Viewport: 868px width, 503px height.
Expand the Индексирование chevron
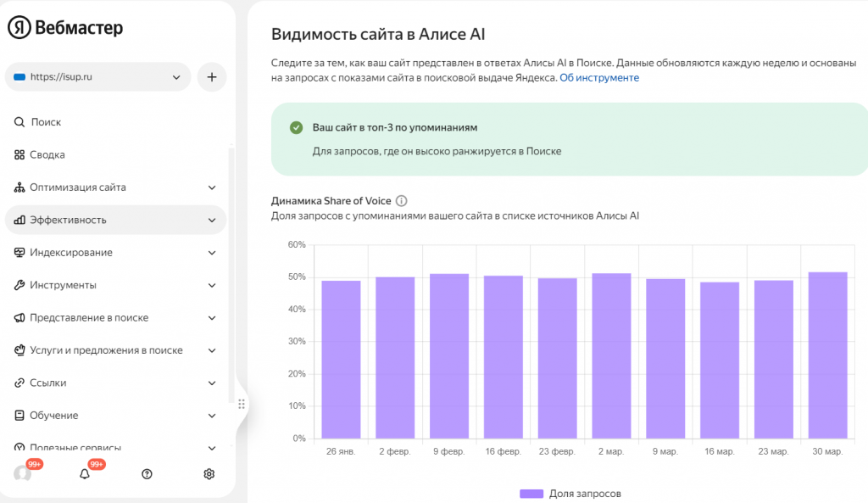click(x=212, y=253)
